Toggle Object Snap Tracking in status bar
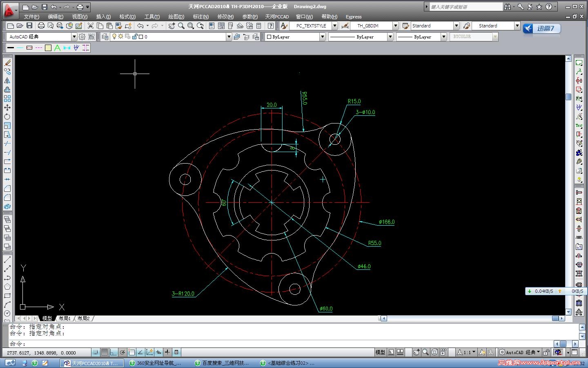This screenshot has width=588, height=368. tap(140, 352)
